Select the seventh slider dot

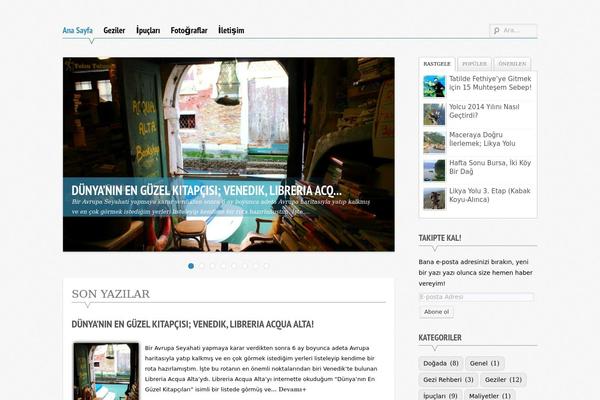pos(256,266)
